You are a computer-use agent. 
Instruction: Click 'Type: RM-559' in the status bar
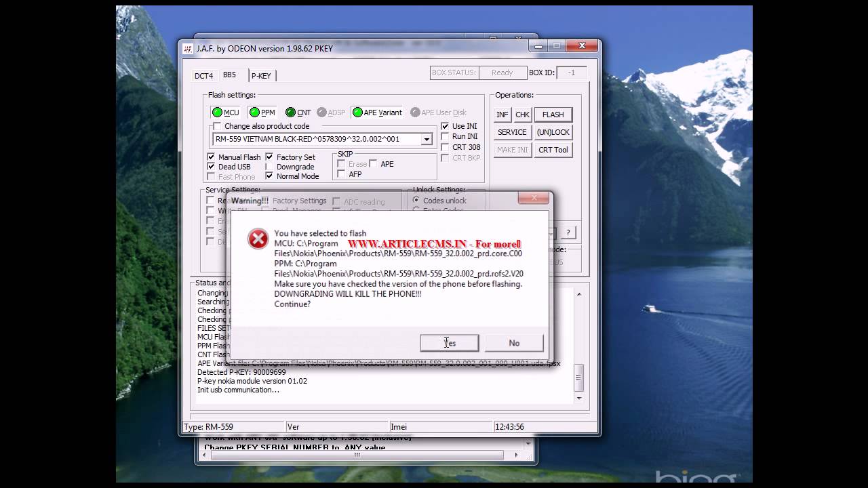tap(209, 427)
